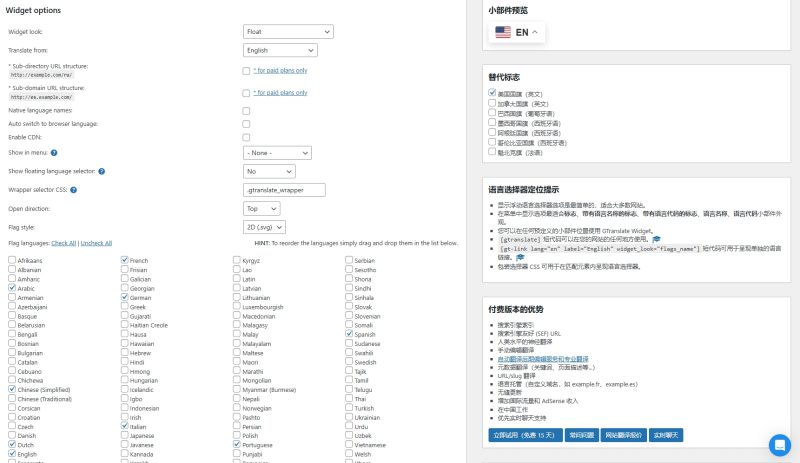Image resolution: width=800 pixels, height=463 pixels.
Task: Click help icon next to Show floating language selector
Action: point(102,171)
